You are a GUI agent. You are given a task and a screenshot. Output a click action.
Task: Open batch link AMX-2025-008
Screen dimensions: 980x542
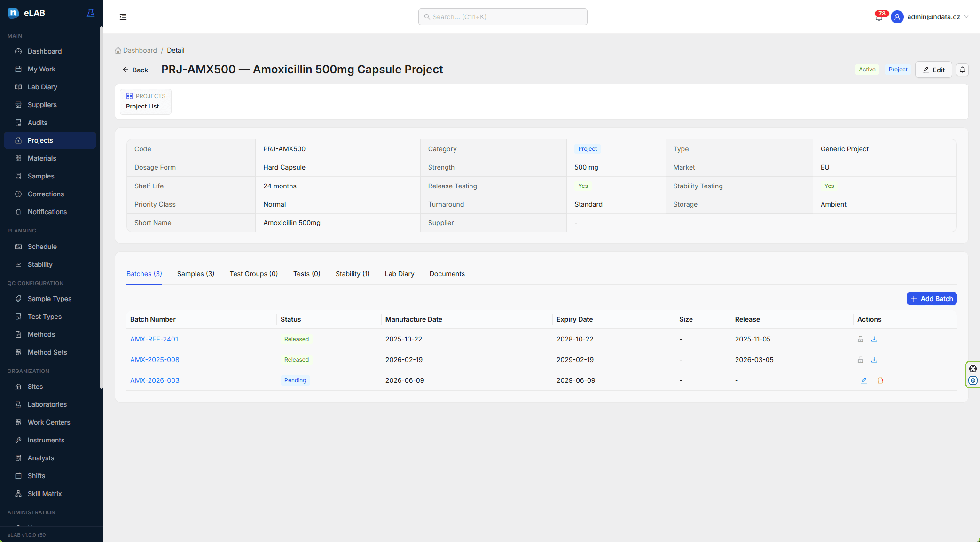155,360
